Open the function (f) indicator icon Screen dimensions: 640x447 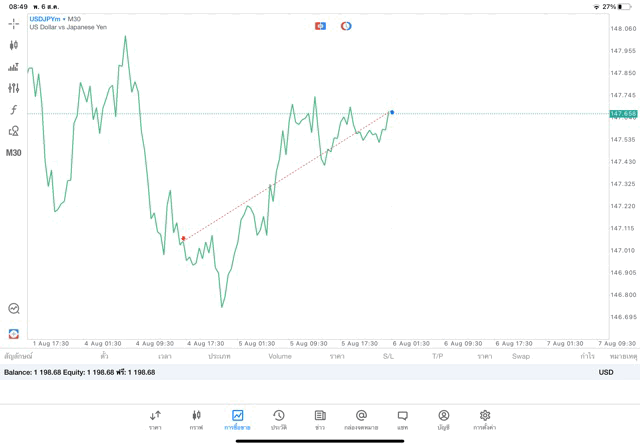click(x=14, y=110)
